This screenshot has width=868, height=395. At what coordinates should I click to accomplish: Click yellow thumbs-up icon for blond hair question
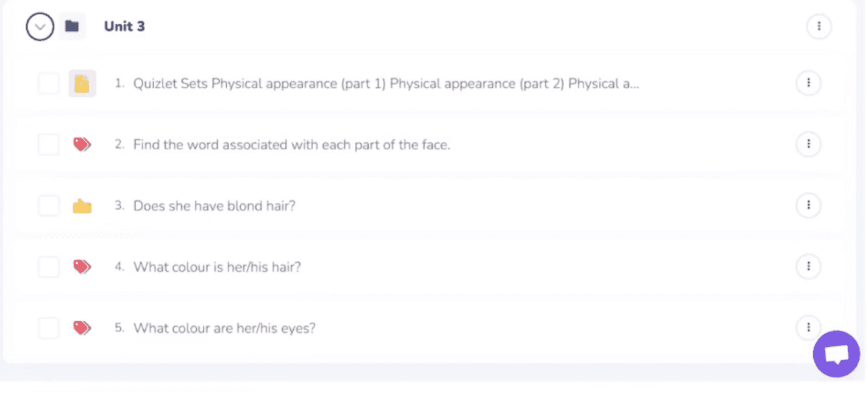point(82,206)
